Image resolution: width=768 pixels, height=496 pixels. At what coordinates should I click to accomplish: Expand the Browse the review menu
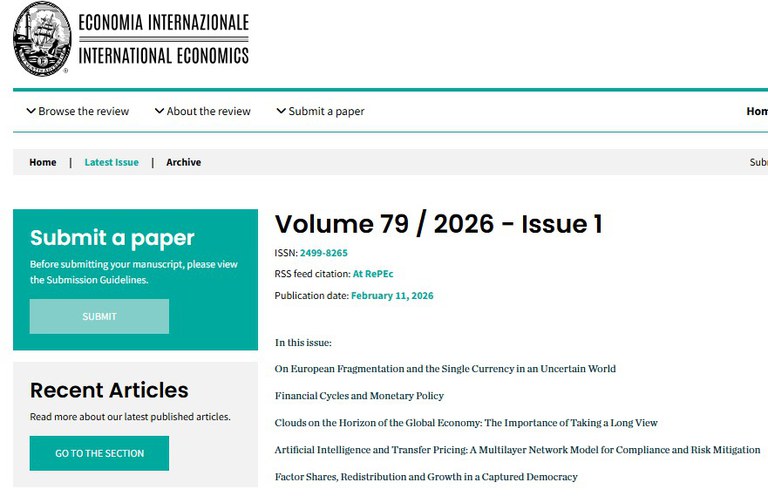[x=78, y=111]
